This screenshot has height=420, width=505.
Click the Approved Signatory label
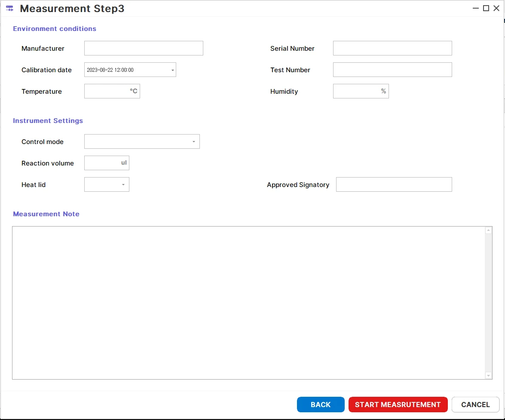pos(298,185)
